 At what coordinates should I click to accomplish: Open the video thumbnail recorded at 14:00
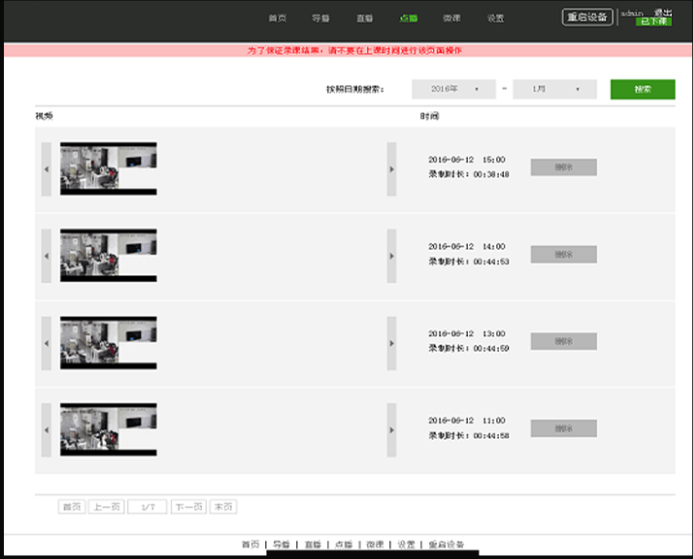pos(108,255)
